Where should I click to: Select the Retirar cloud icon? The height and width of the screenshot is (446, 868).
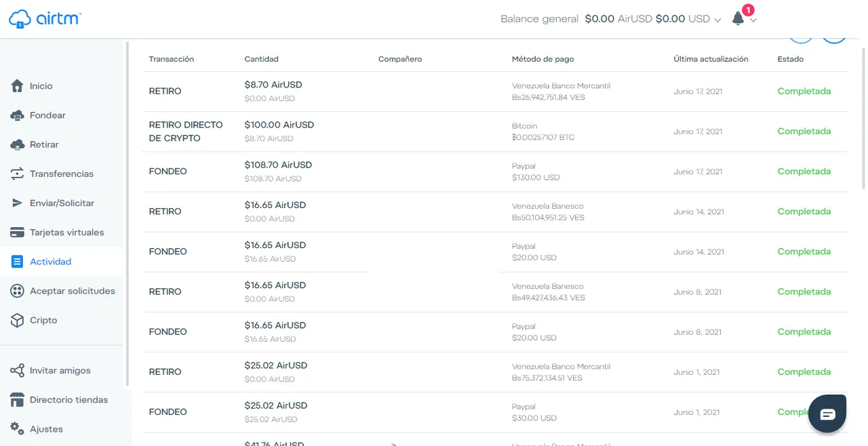pos(18,144)
